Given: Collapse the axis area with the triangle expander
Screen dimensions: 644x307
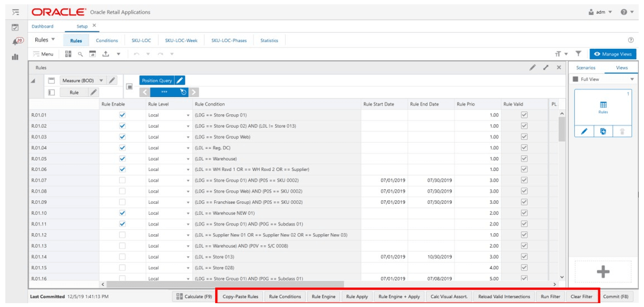Looking at the screenshot, I should click(x=33, y=81).
